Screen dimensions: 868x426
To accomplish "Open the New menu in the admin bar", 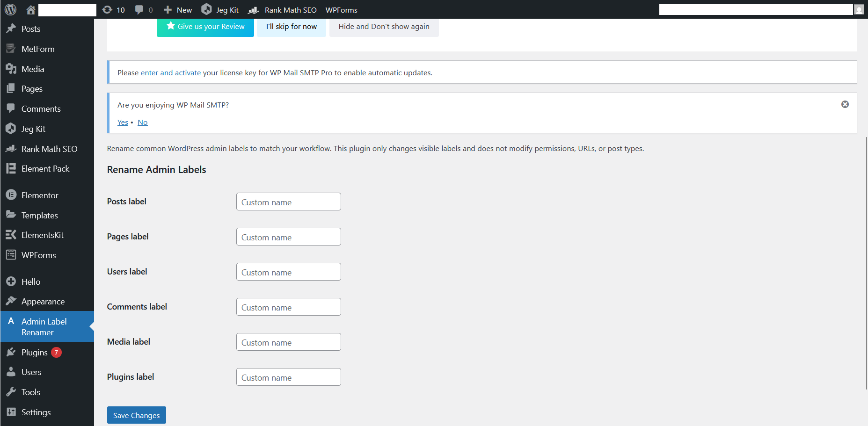I will pos(177,9).
